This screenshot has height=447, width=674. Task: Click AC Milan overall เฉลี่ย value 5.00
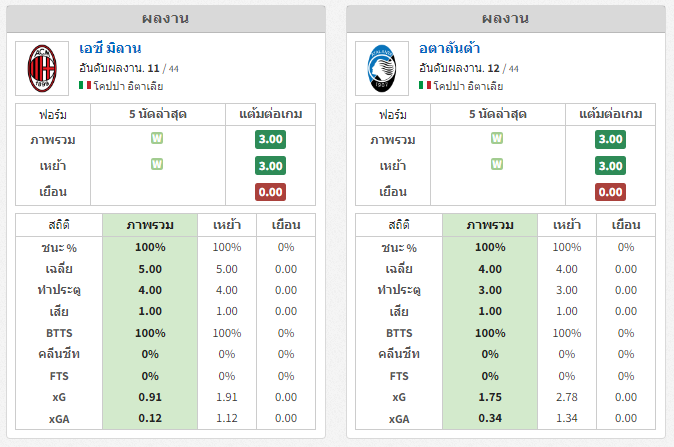tap(150, 269)
